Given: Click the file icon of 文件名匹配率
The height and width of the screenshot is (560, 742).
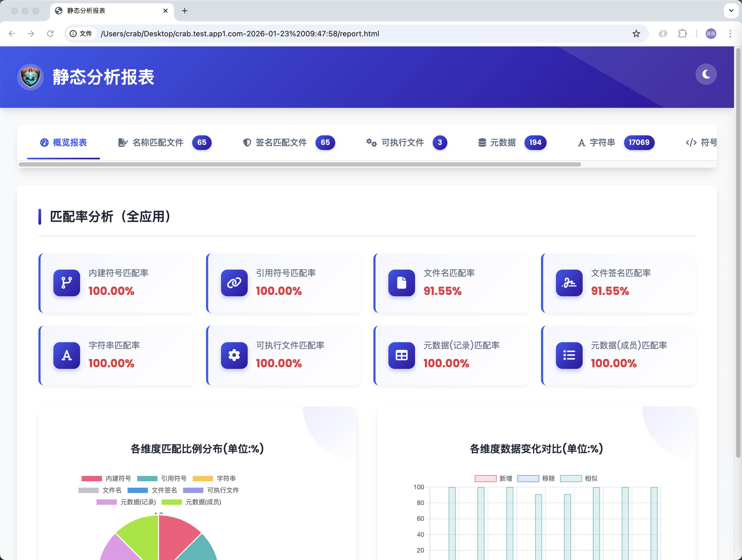Looking at the screenshot, I should click(x=401, y=283).
